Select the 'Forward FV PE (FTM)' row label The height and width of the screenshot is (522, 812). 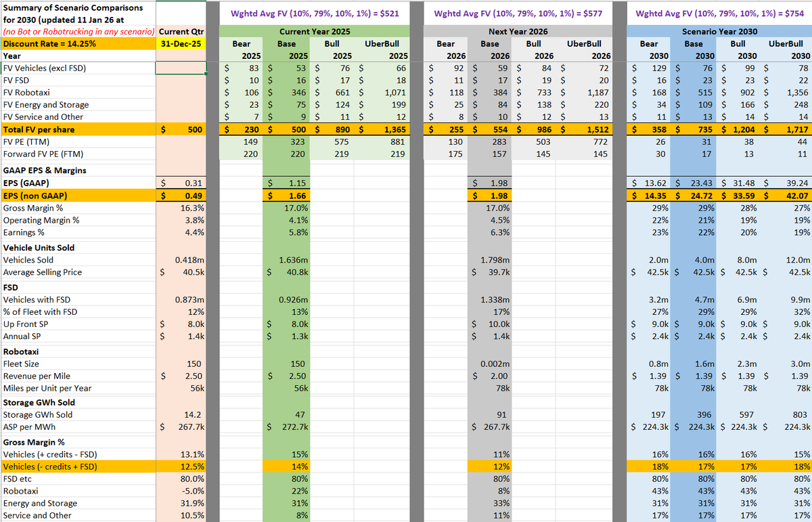click(x=44, y=154)
